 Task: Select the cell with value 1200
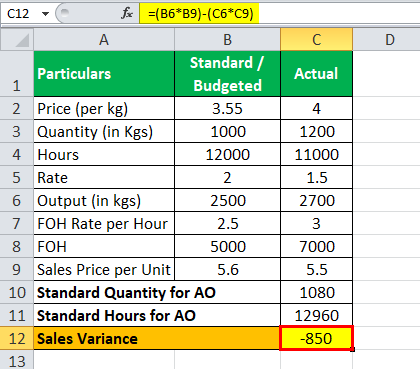pyautogui.click(x=316, y=131)
